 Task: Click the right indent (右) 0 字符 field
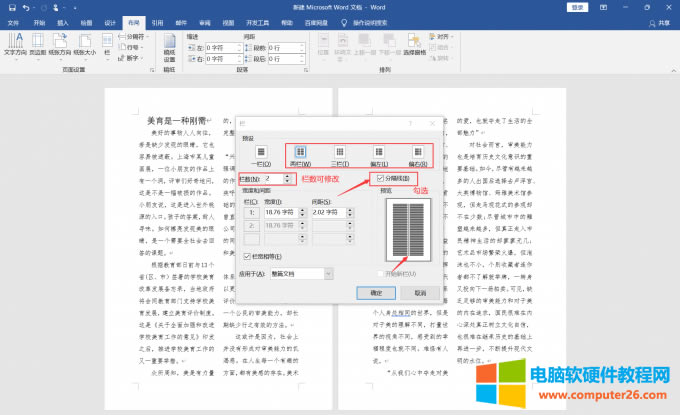223,59
